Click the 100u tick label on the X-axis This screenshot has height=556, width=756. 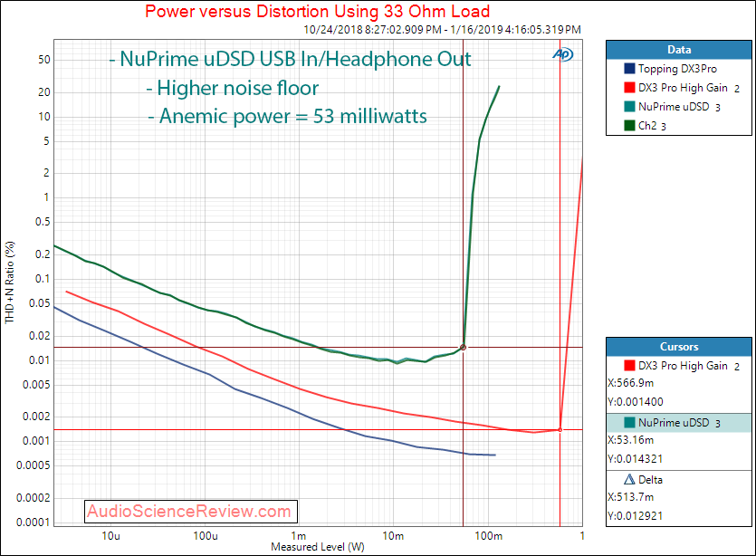[206, 536]
